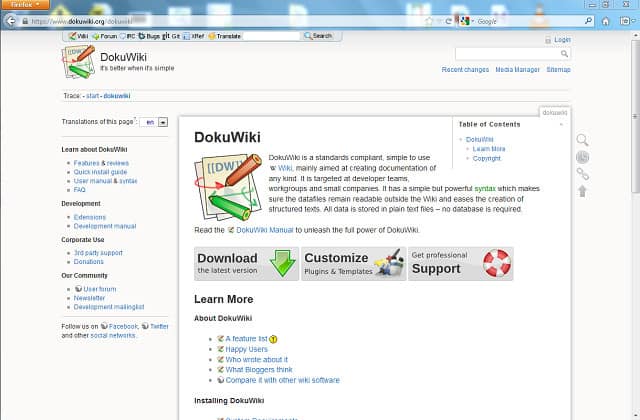This screenshot has height=420, width=640.
Task: Open Quick install guide
Action: (x=100, y=172)
